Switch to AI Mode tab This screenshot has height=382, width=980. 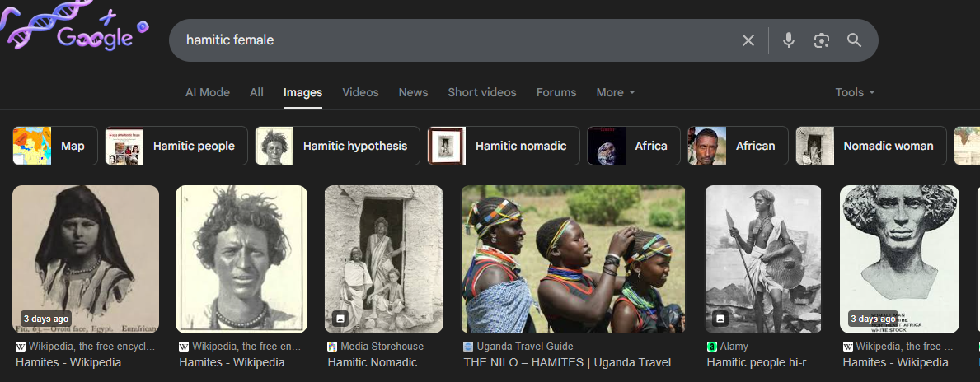208,92
